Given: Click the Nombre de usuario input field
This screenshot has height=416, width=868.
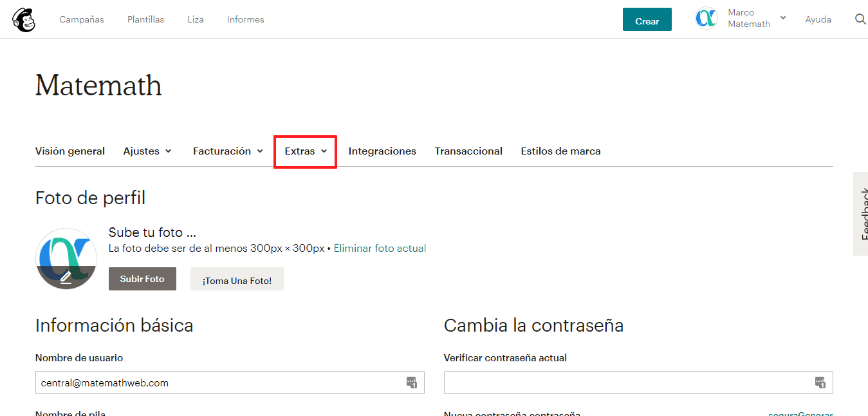Looking at the screenshot, I should tap(230, 383).
